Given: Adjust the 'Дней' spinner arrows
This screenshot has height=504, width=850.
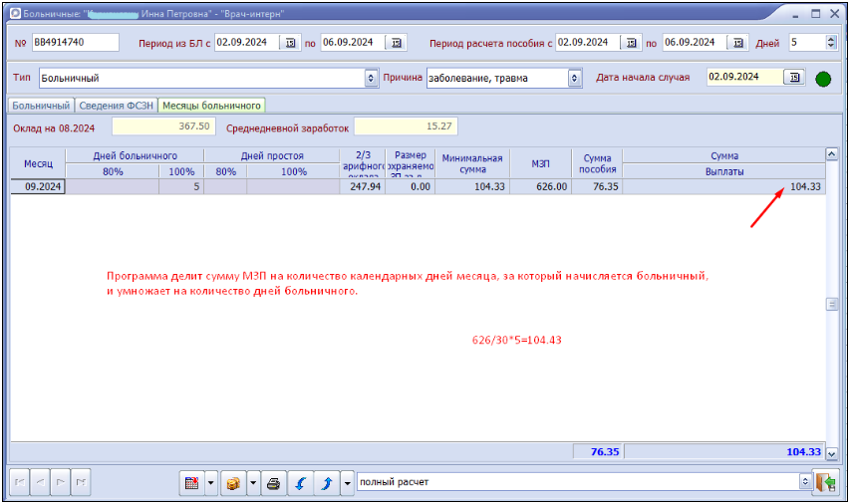Looking at the screenshot, I should click(831, 43).
